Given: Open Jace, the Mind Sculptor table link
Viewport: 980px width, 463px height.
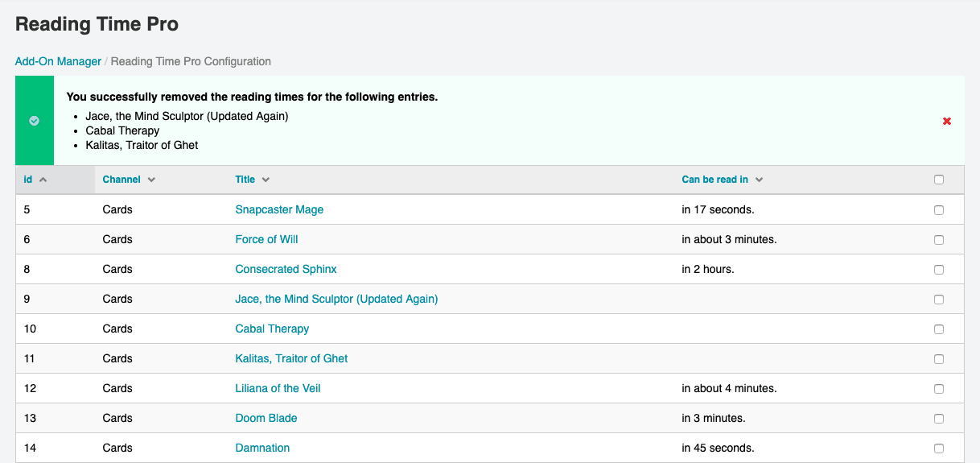Looking at the screenshot, I should 336,299.
